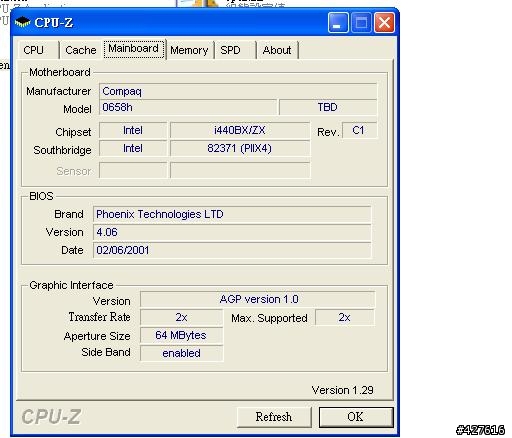Select the Mainboard tab
The image size is (512, 438).
click(134, 49)
